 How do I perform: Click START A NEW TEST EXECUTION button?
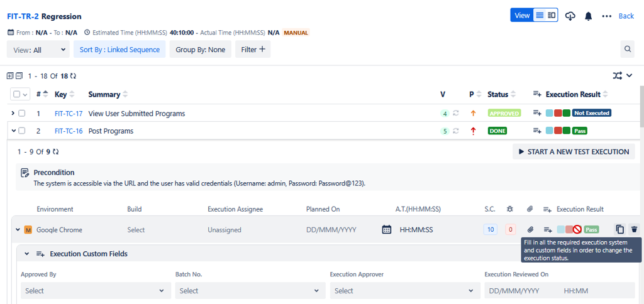pos(573,151)
